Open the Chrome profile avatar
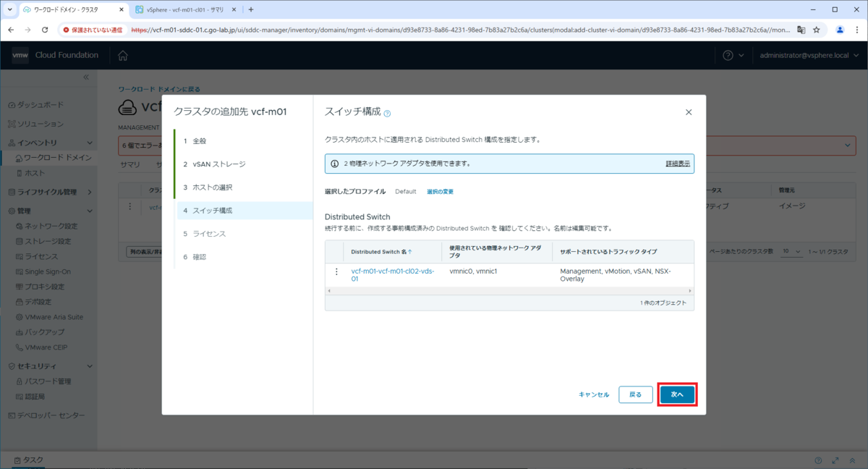The width and height of the screenshot is (868, 469). (840, 30)
